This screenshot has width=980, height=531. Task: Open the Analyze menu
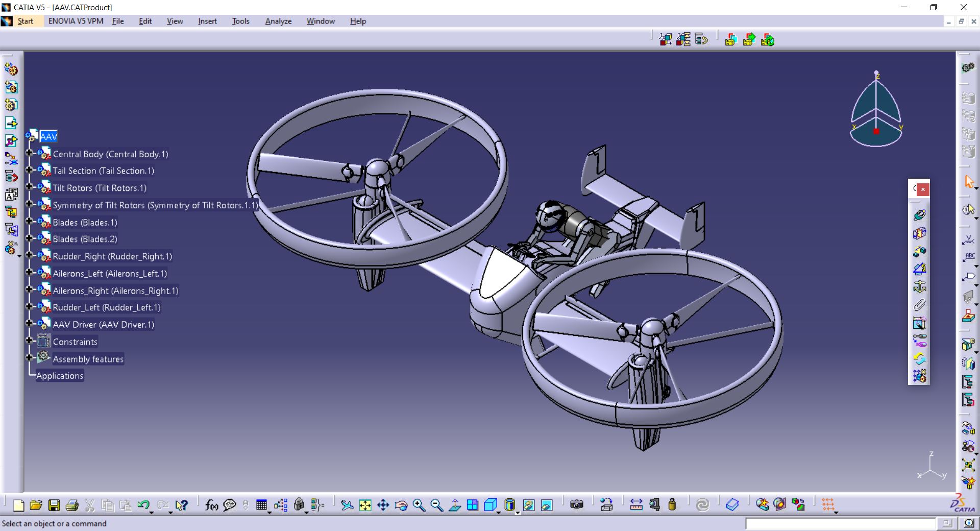click(278, 21)
